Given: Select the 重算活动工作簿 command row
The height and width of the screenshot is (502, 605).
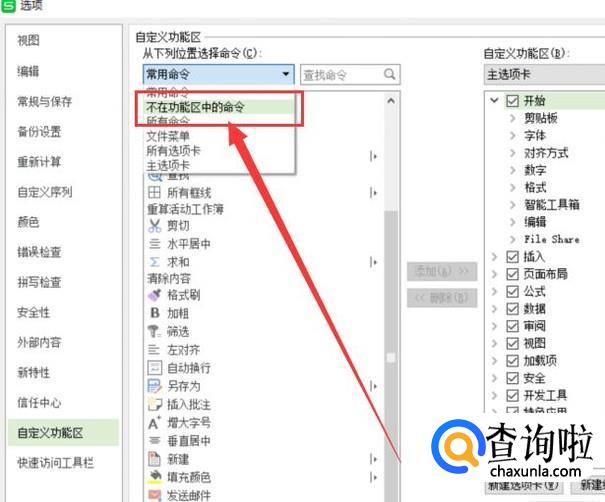Looking at the screenshot, I should (185, 209).
